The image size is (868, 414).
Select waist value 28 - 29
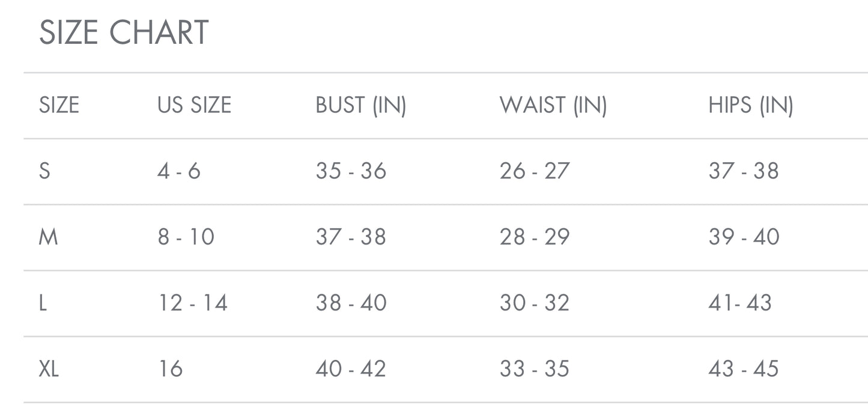pyautogui.click(x=535, y=237)
